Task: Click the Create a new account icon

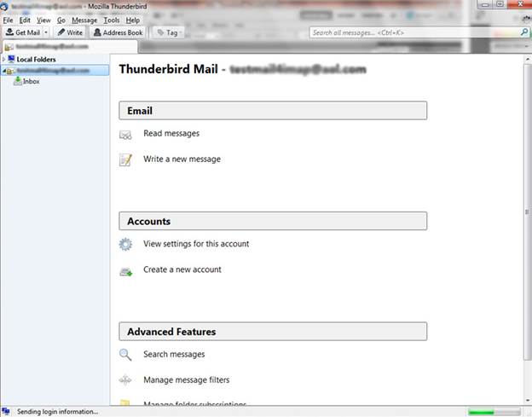Action: point(125,271)
